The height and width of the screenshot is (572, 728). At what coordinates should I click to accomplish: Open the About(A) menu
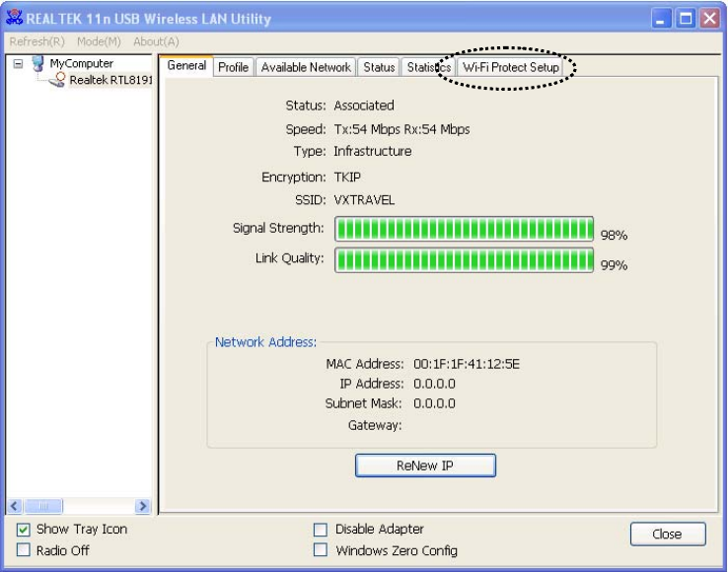click(x=156, y=41)
